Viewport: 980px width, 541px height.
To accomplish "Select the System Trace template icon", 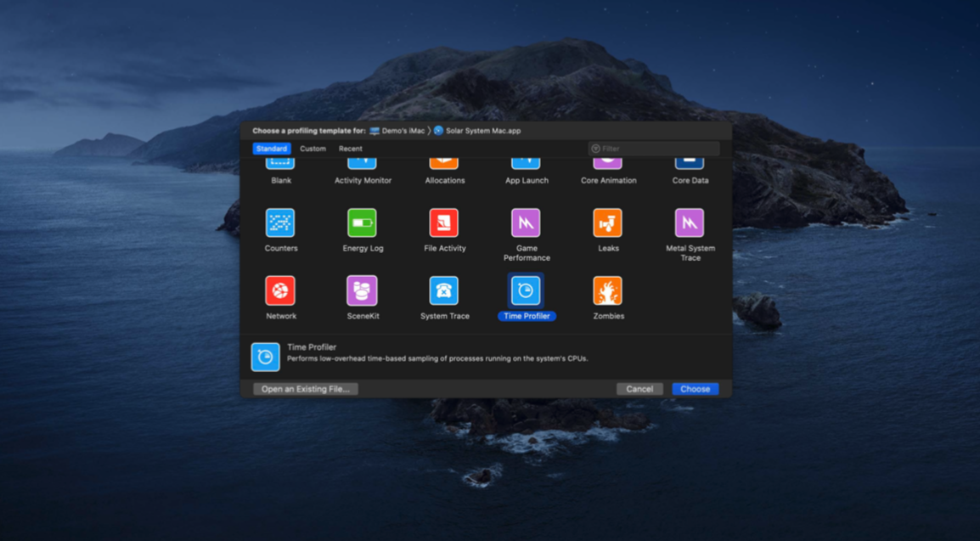I will (x=444, y=290).
